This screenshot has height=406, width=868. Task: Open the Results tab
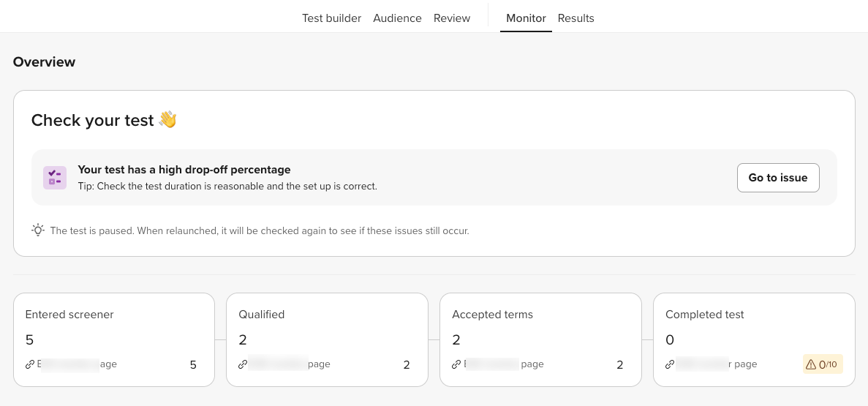[x=575, y=18]
